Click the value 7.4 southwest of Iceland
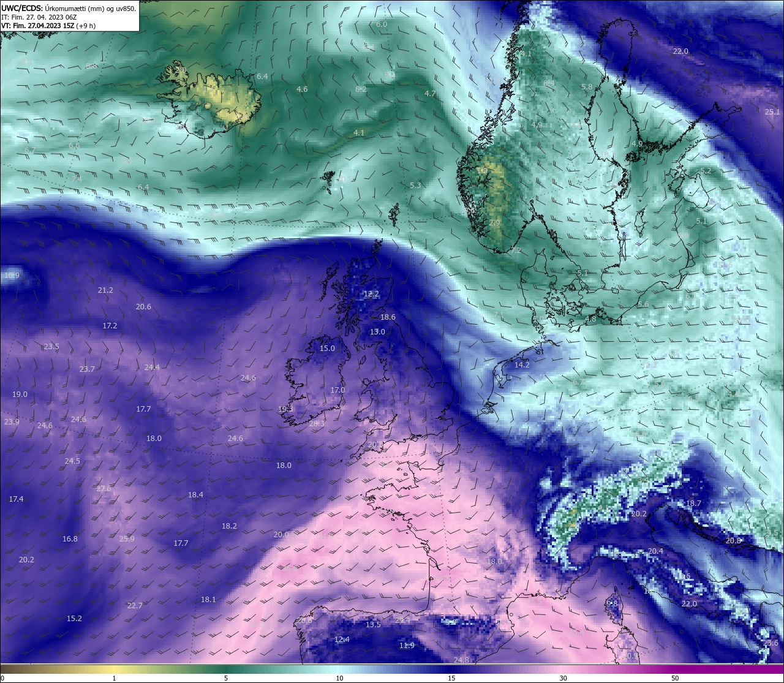This screenshot has height=683, width=784. (x=77, y=179)
